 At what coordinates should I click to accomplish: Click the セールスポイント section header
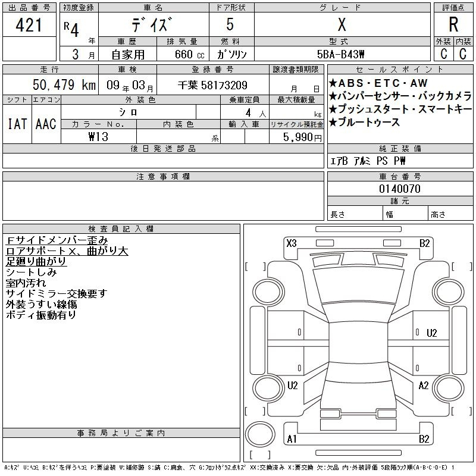(400, 70)
